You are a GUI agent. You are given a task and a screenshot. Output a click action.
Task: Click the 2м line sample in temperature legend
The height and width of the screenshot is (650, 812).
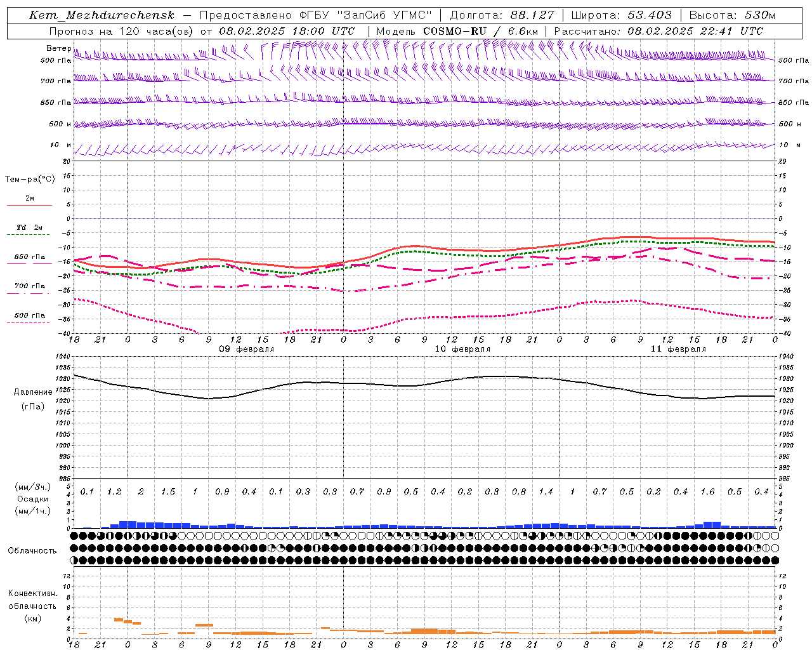click(29, 206)
